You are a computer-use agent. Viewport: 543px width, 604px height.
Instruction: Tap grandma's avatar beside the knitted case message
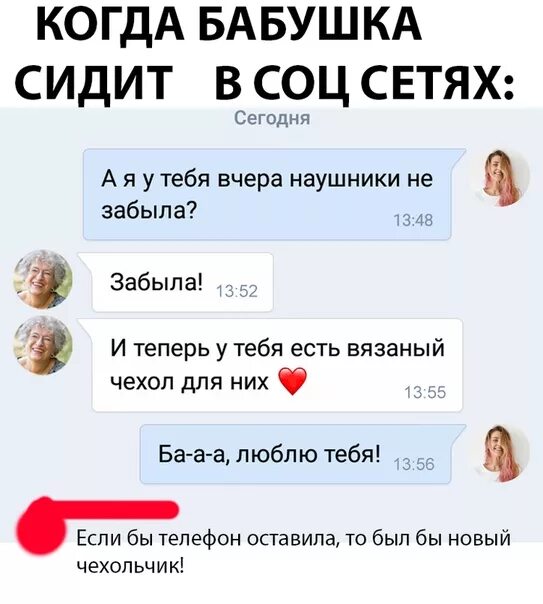tap(43, 345)
